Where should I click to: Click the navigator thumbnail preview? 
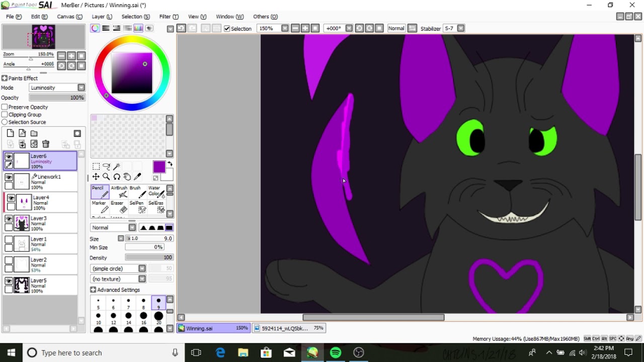coord(43,37)
